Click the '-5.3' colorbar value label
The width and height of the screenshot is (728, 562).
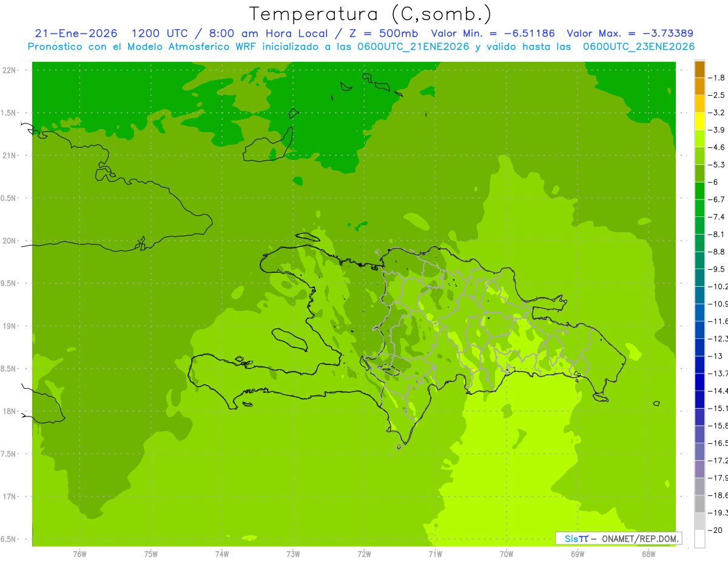click(716, 165)
